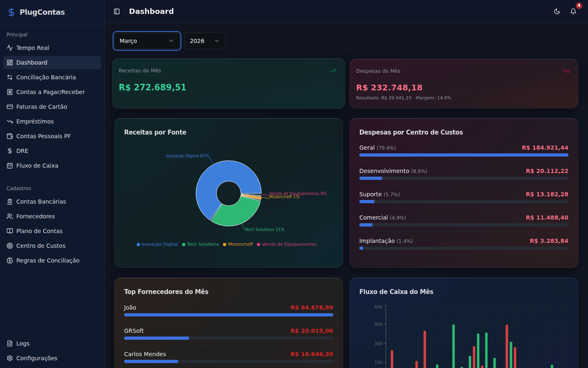Click the Geral expense progress bar

coord(463,155)
